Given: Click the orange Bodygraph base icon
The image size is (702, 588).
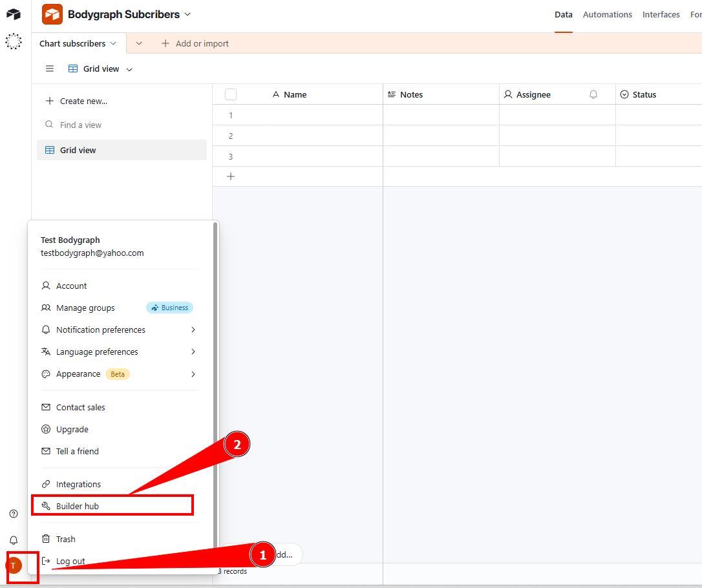Looking at the screenshot, I should click(52, 14).
